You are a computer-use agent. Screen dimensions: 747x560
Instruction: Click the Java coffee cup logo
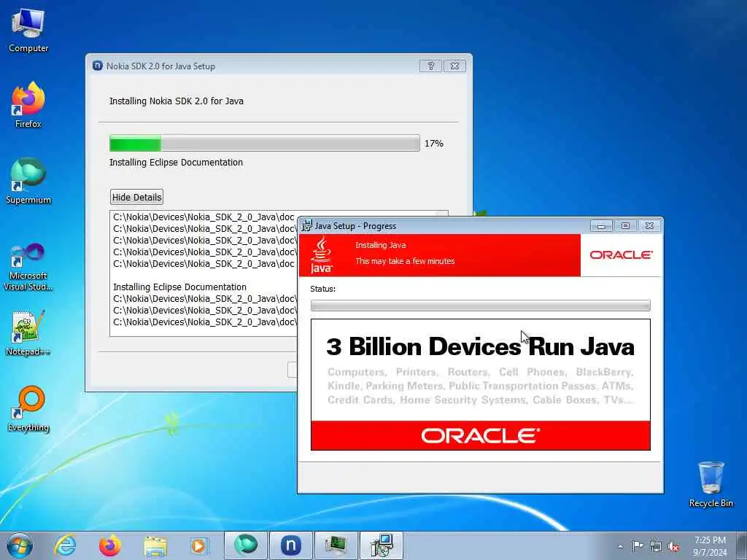coord(322,255)
